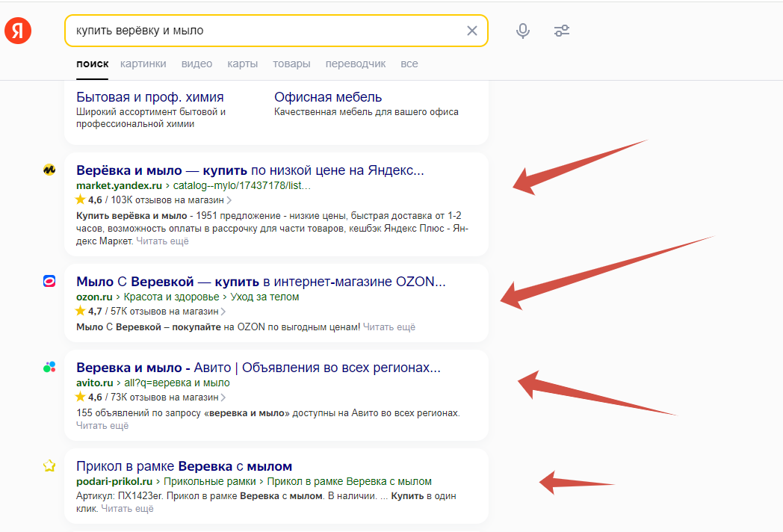Open the Yandex logo home page
Screen dimensions: 783x532
pyautogui.click(x=18, y=31)
